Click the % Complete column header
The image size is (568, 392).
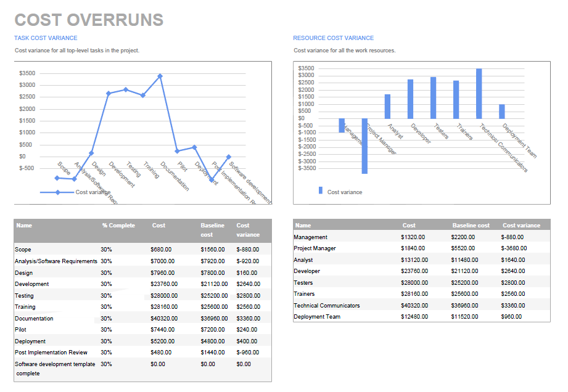pos(118,226)
